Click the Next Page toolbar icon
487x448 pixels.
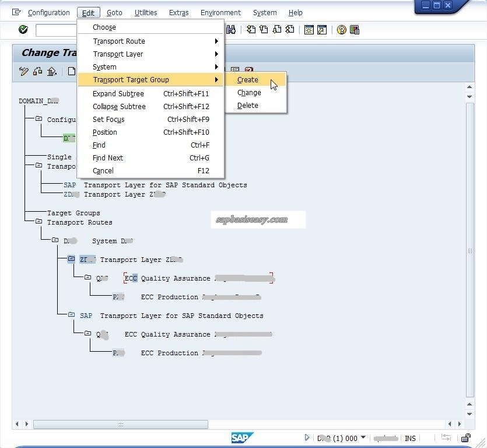click(x=276, y=30)
